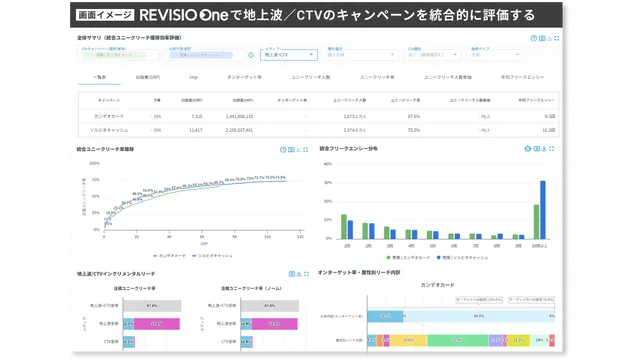
Task: Open help for 統合ユニークリーチ率推移 chart
Action: (282, 150)
